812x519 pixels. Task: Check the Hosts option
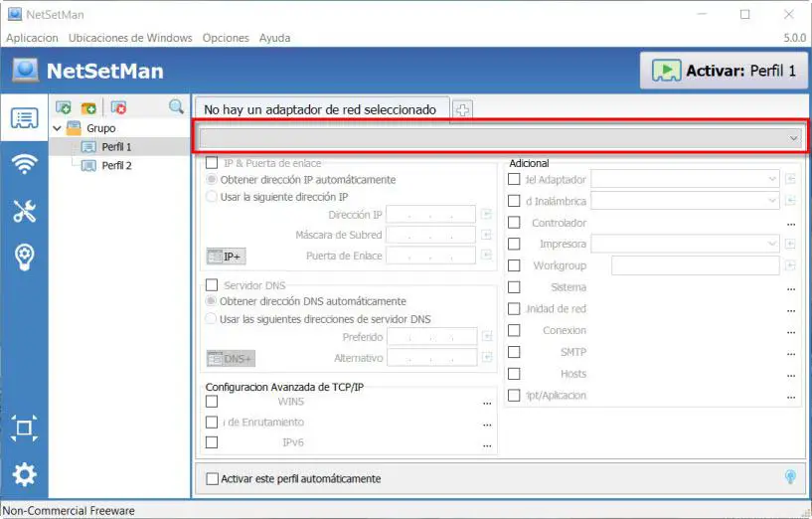514,374
